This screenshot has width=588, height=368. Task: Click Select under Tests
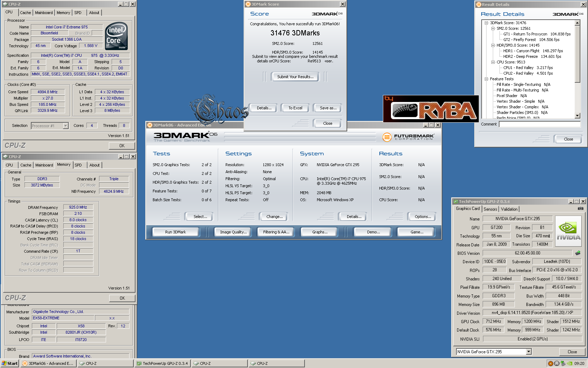(x=200, y=217)
